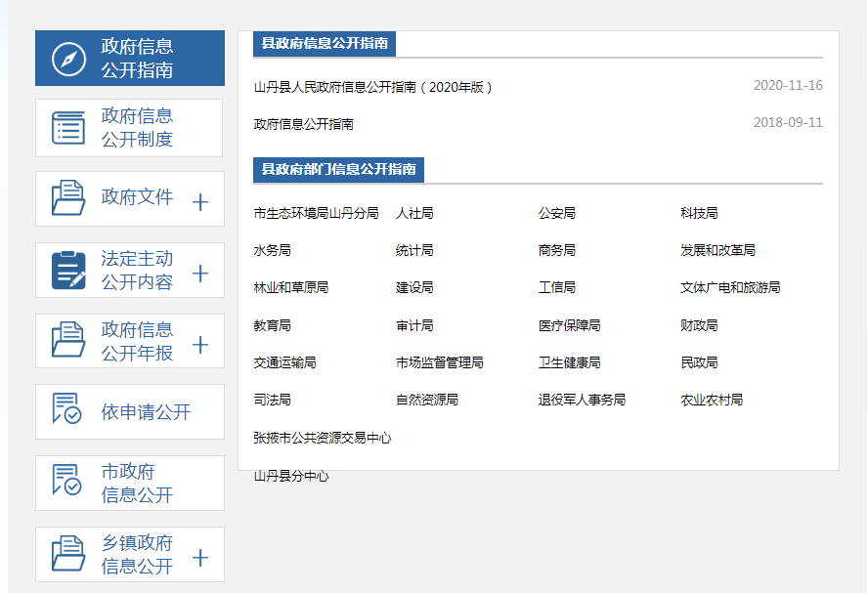Expand 政府文件 with plus sign
868x593 pixels.
point(200,202)
